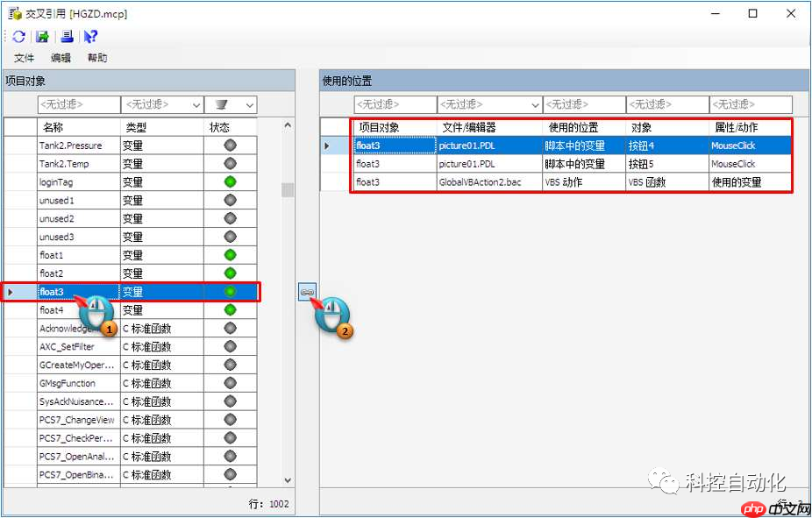Click the export toolbar icon
Screen dimensions: 812x518
[42, 36]
